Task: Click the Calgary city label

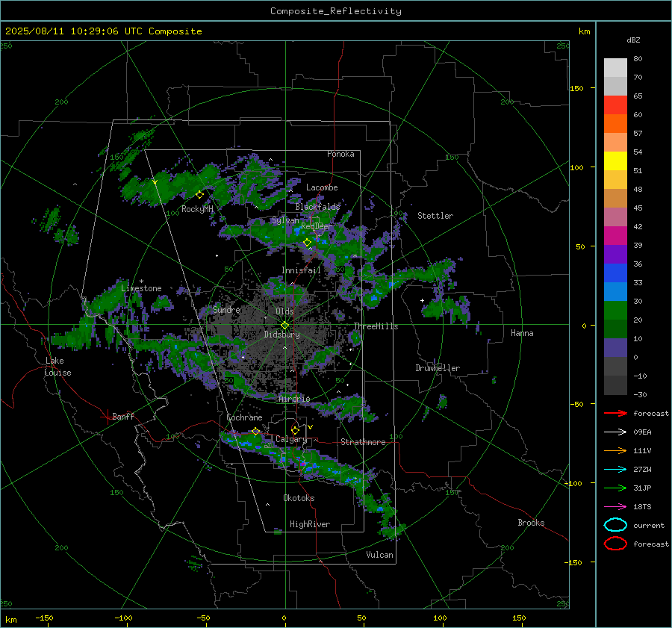Action: pyautogui.click(x=291, y=439)
